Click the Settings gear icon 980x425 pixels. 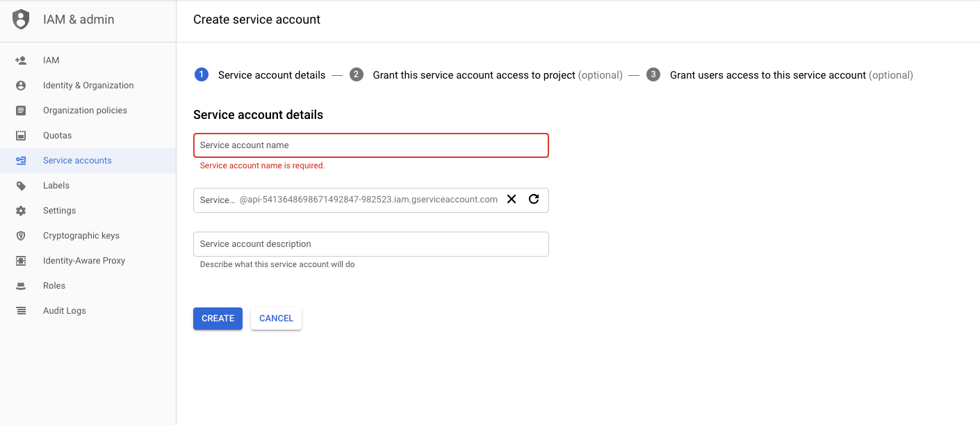click(x=21, y=211)
